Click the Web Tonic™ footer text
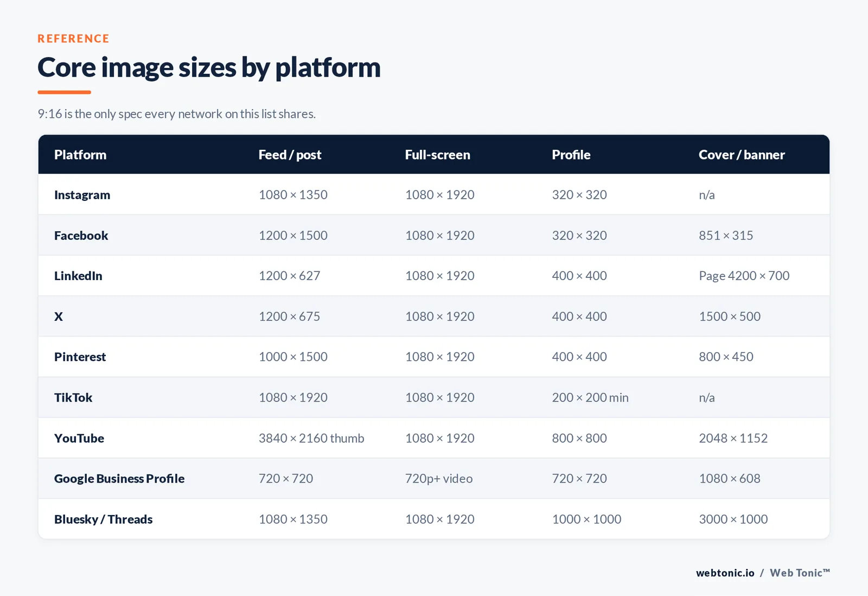This screenshot has height=596, width=868. pos(800,573)
